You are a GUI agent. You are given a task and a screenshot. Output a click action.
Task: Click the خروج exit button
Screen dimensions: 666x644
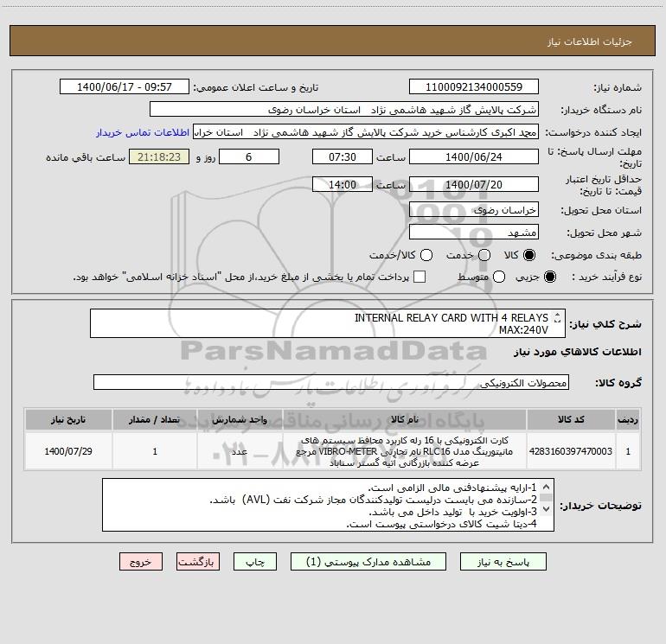tap(141, 562)
